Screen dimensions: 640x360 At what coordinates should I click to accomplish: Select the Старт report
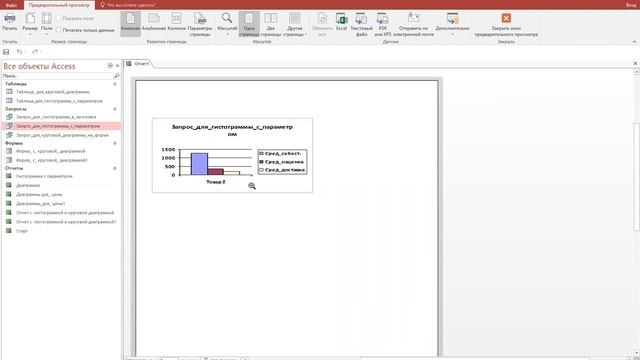[61, 231]
